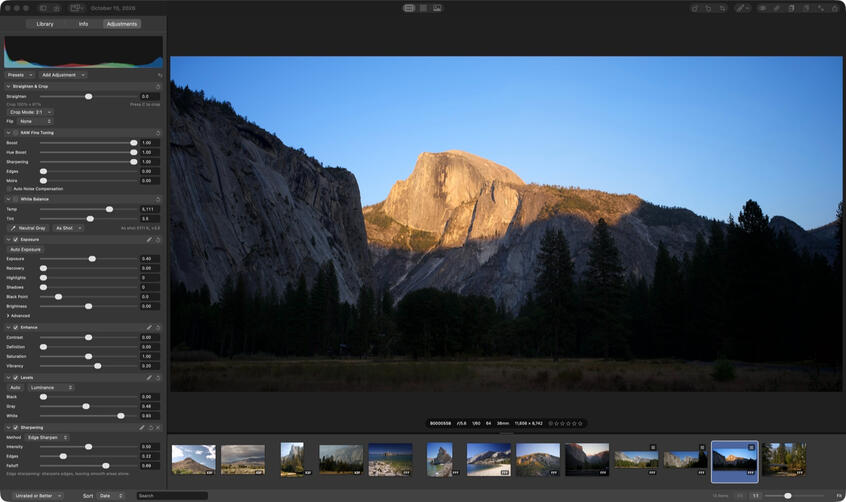
Task: Enable the RAW Fine Tuning checkbox
Action: click(x=16, y=133)
